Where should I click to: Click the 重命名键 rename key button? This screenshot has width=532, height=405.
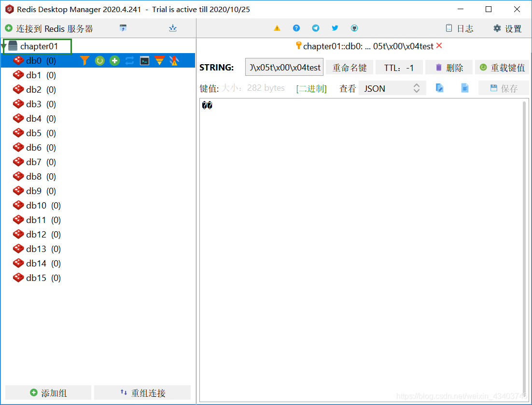350,67
